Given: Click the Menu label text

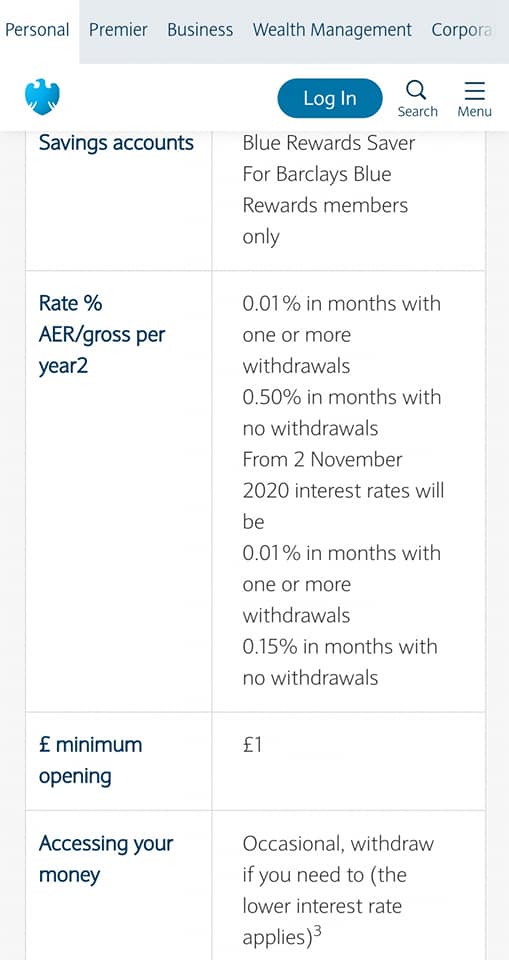Looking at the screenshot, I should [475, 111].
